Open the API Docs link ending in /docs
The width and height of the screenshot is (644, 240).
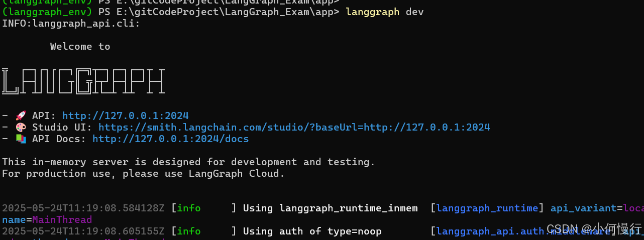coord(171,139)
